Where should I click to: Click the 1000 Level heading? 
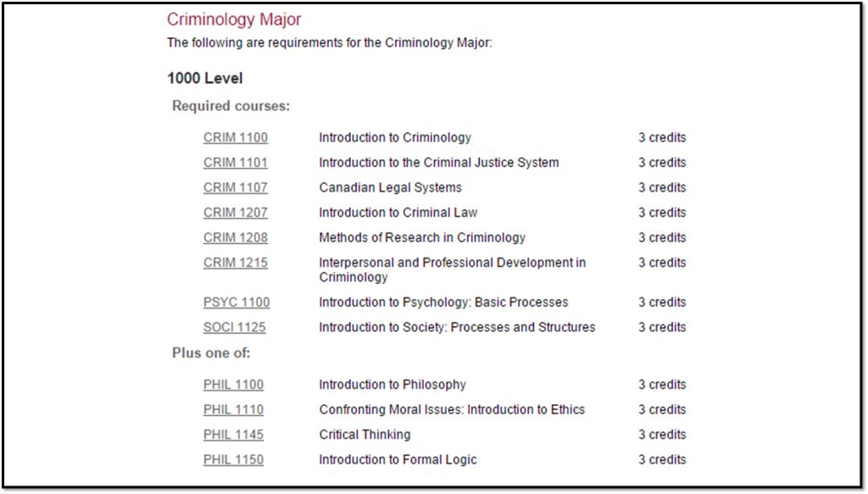[205, 79]
